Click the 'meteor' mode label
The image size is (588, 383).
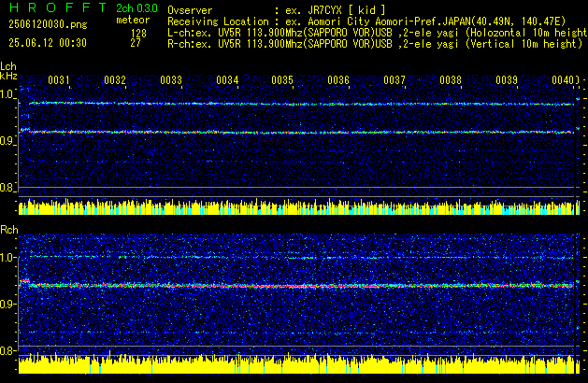pos(133,20)
